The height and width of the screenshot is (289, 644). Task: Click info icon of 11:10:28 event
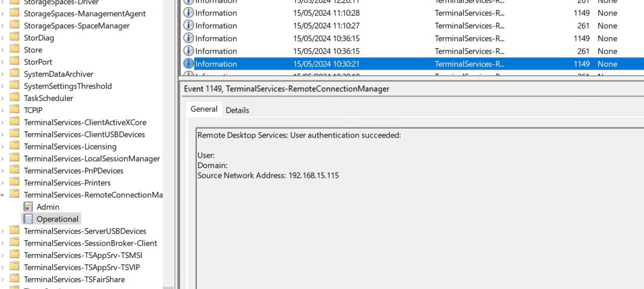coord(188,13)
